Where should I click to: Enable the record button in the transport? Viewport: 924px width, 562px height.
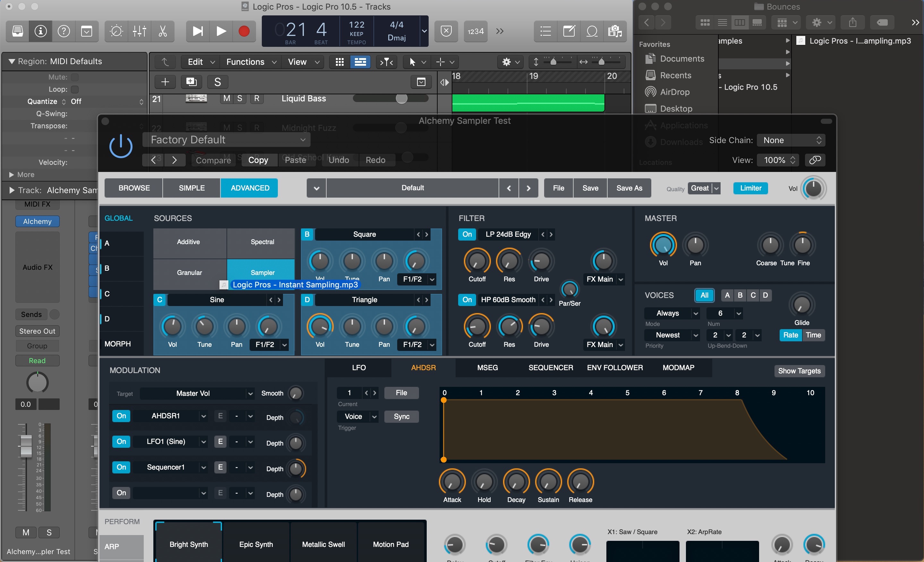pyautogui.click(x=244, y=31)
